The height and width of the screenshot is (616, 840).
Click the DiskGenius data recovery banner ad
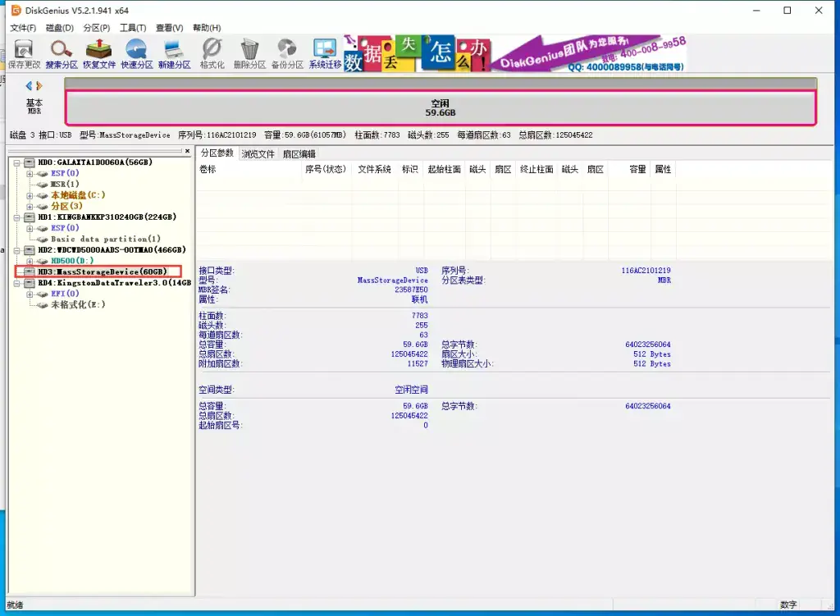(x=514, y=53)
